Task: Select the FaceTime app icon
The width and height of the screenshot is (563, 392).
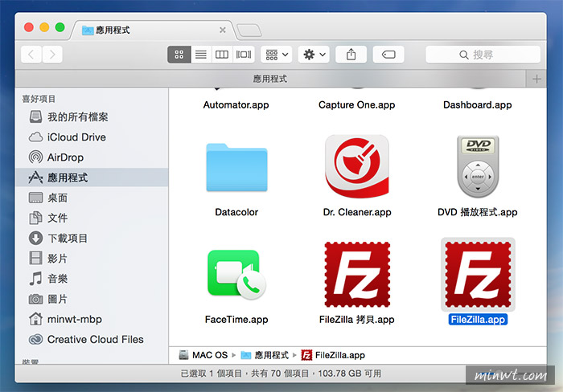Action: coord(236,275)
